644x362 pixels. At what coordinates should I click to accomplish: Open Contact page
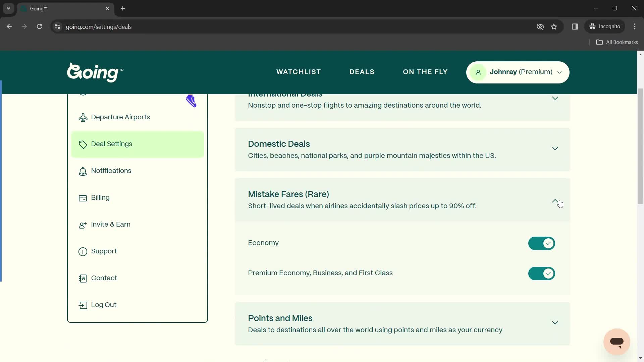(138, 278)
